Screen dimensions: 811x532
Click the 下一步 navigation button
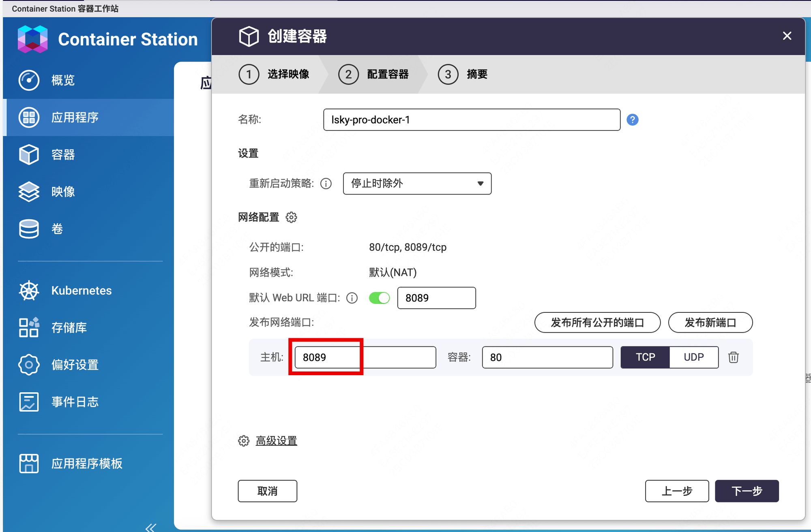(x=748, y=490)
